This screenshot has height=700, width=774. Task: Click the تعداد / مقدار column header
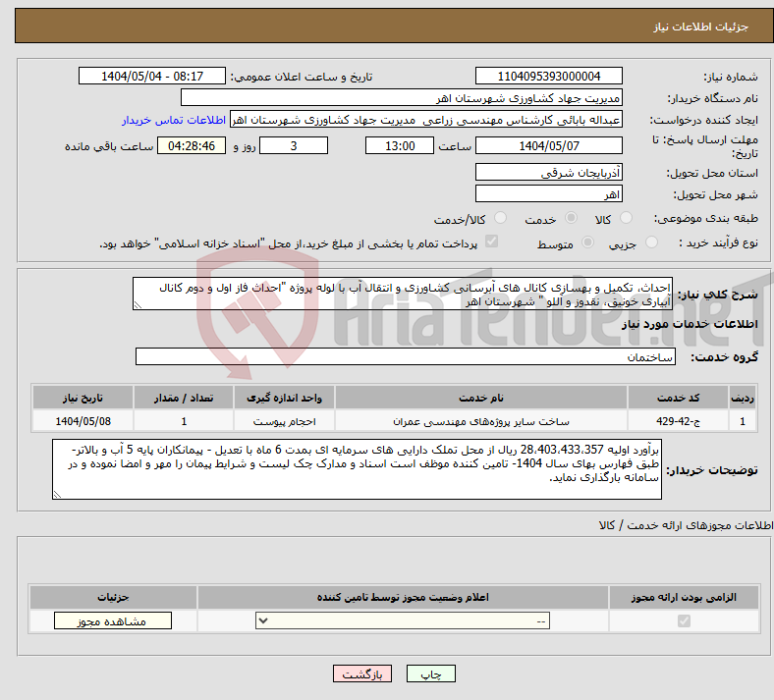point(184,398)
